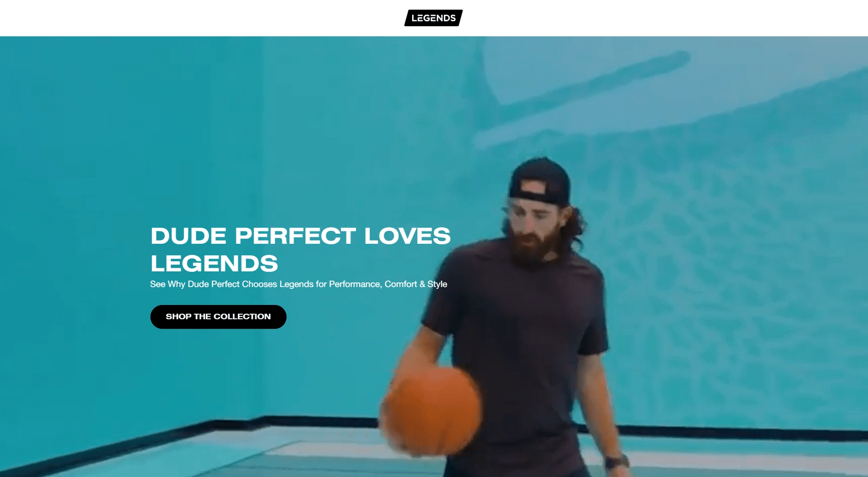Click the word DUDE in the headline
Screen dimensions: 868x477
coord(189,236)
